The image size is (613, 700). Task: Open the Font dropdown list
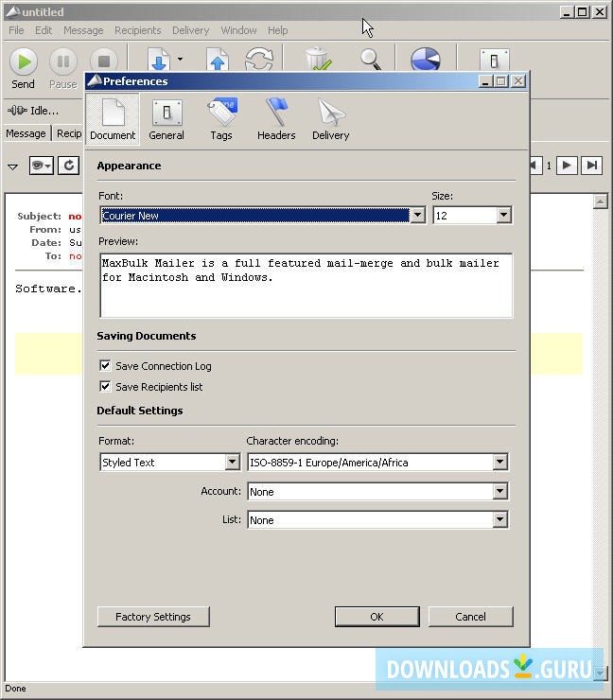tap(417, 215)
